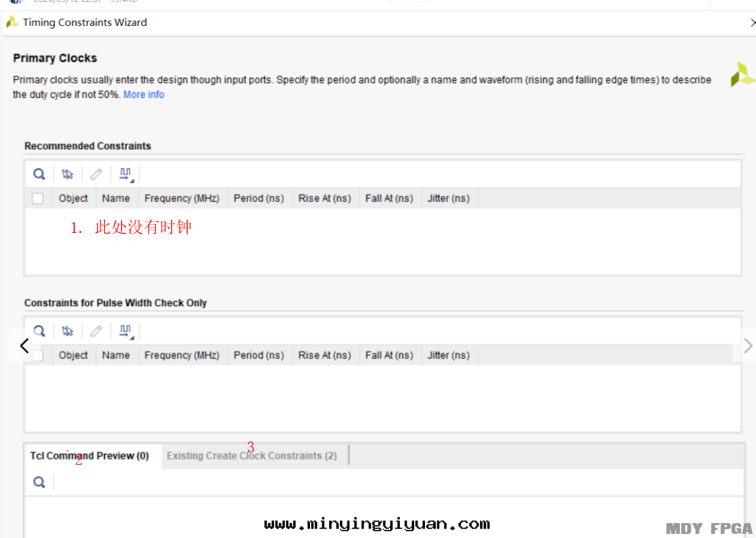Open the clock waveform dropdown in Pulse Width Check
Screen dimensions: 756x538
click(x=126, y=331)
